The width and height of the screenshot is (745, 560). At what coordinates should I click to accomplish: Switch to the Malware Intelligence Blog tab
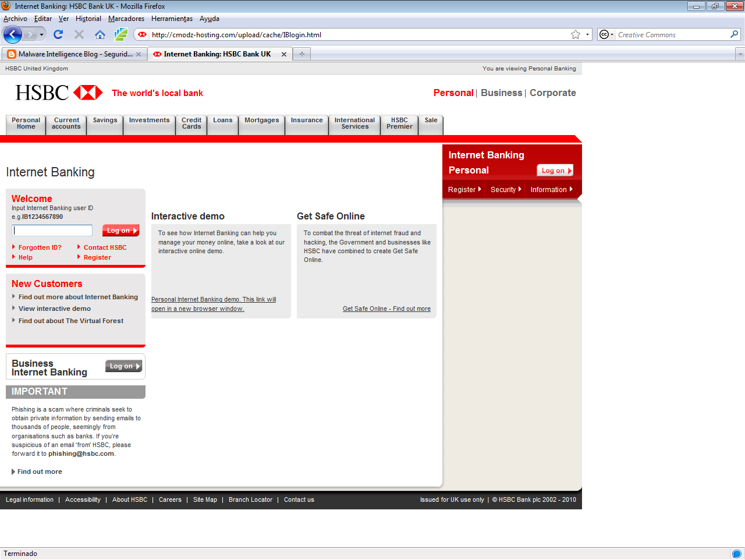(74, 54)
